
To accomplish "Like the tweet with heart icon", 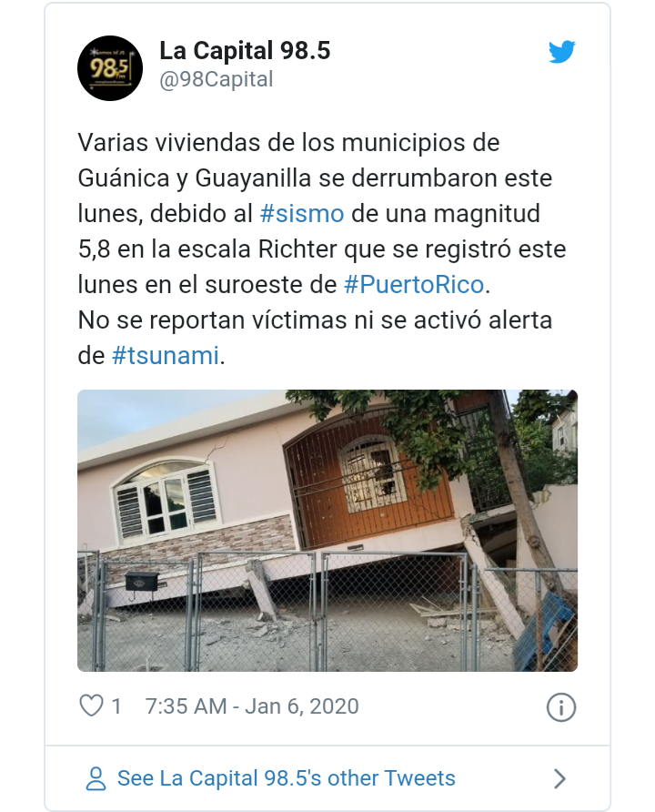I will pyautogui.click(x=91, y=705).
